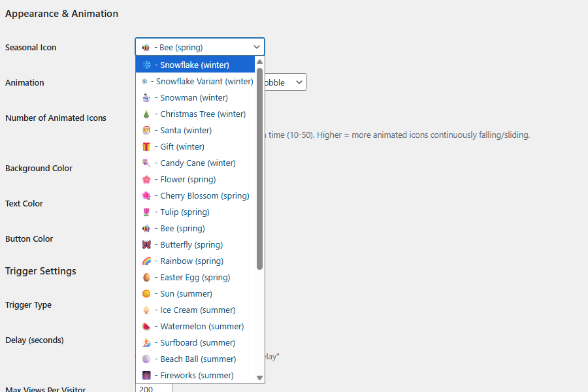
Task: Click the watermelon slice emoji icon
Action: (146, 327)
